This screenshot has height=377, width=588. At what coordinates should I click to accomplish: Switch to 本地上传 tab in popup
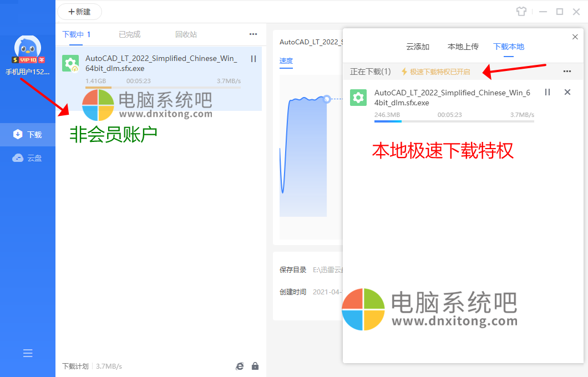tap(463, 47)
